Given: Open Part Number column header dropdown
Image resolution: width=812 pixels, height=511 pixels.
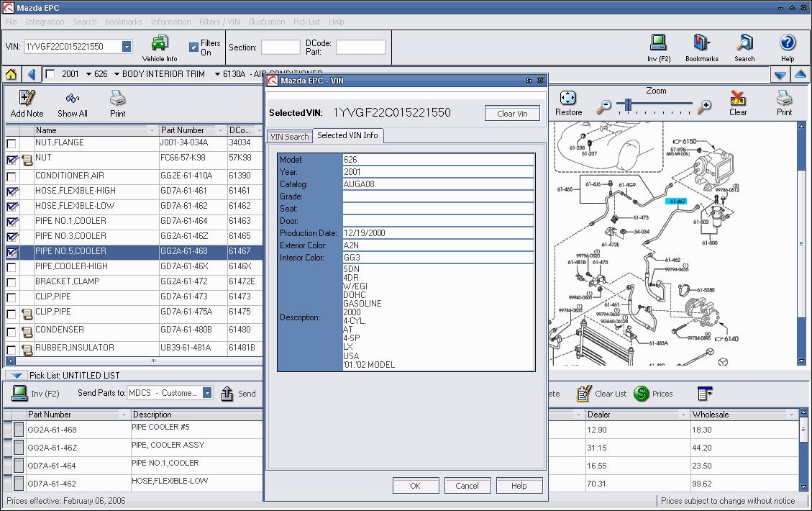Looking at the screenshot, I should click(x=220, y=130).
